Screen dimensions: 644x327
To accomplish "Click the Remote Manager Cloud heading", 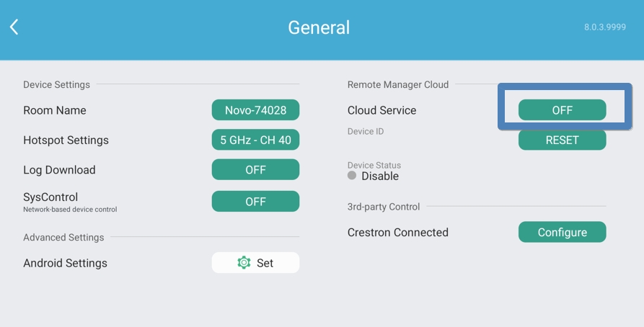I will coord(398,84).
